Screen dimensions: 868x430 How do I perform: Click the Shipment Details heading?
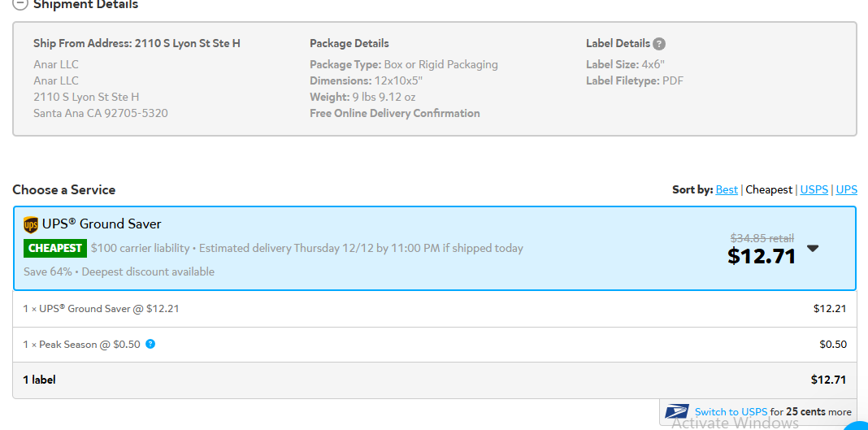86,4
